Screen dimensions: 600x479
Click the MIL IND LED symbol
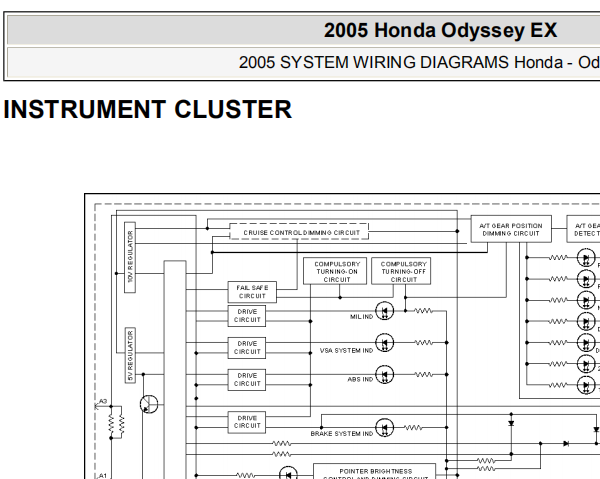(385, 311)
